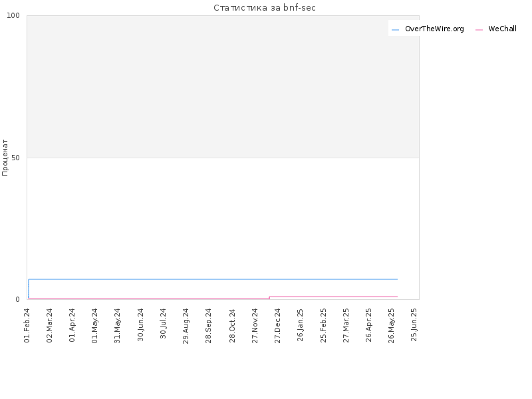The width and height of the screenshot is (532, 399).
Task: Click the 30.Jun.24 date label
Action: point(140,325)
